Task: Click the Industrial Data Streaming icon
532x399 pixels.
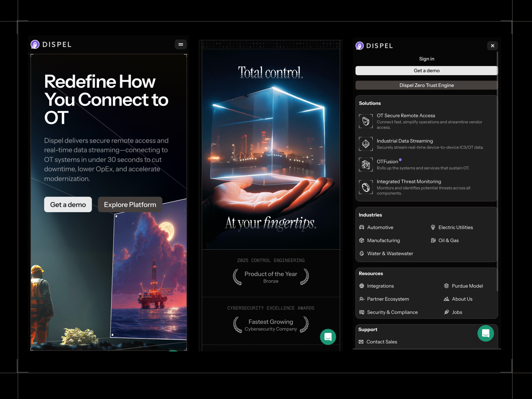Action: [x=366, y=144]
